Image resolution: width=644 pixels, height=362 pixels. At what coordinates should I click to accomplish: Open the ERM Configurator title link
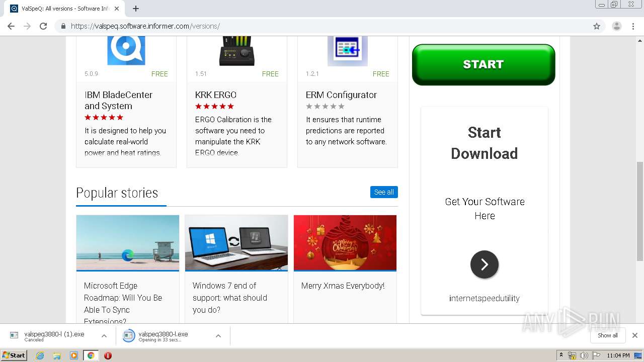coord(341,95)
